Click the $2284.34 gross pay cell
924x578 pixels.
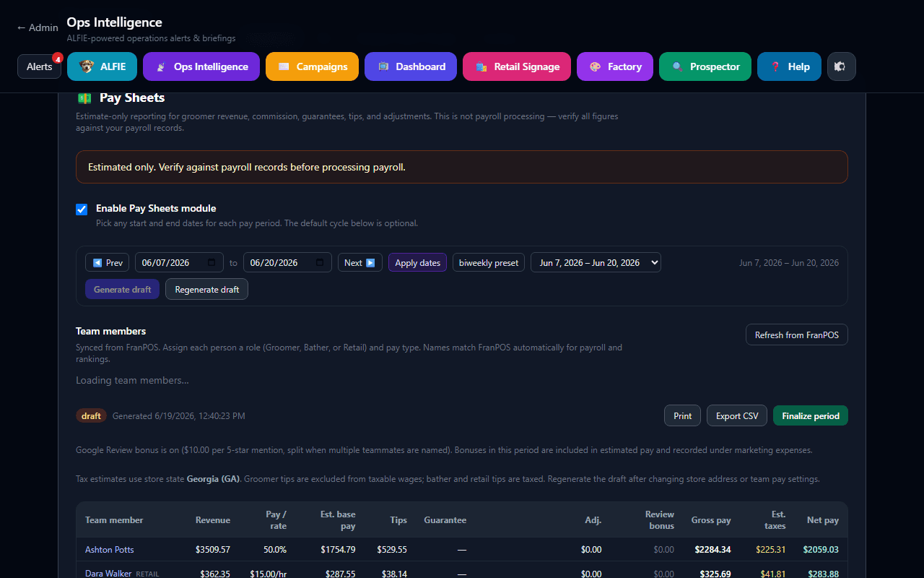tap(712, 549)
